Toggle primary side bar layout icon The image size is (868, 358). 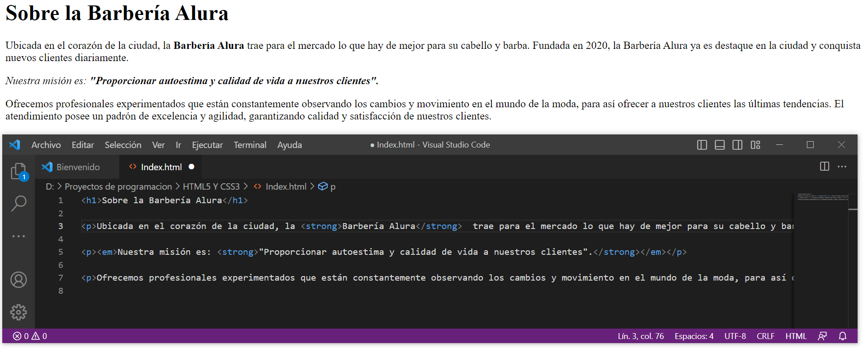[x=702, y=145]
